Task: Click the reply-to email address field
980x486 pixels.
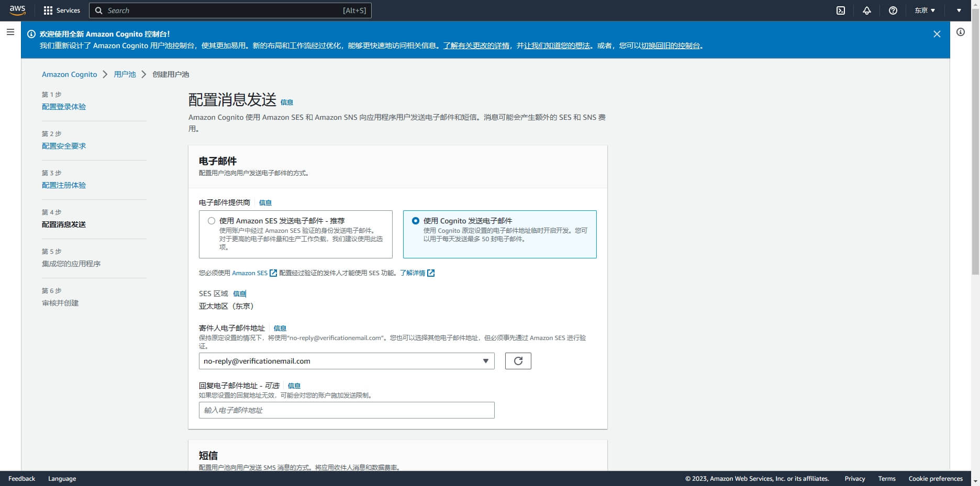Action: click(x=346, y=410)
